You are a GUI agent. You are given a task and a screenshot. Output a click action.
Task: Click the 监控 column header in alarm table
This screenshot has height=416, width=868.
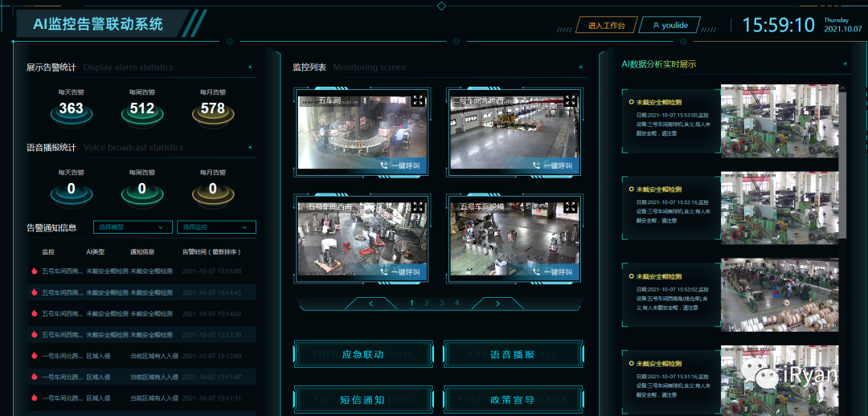(x=49, y=251)
